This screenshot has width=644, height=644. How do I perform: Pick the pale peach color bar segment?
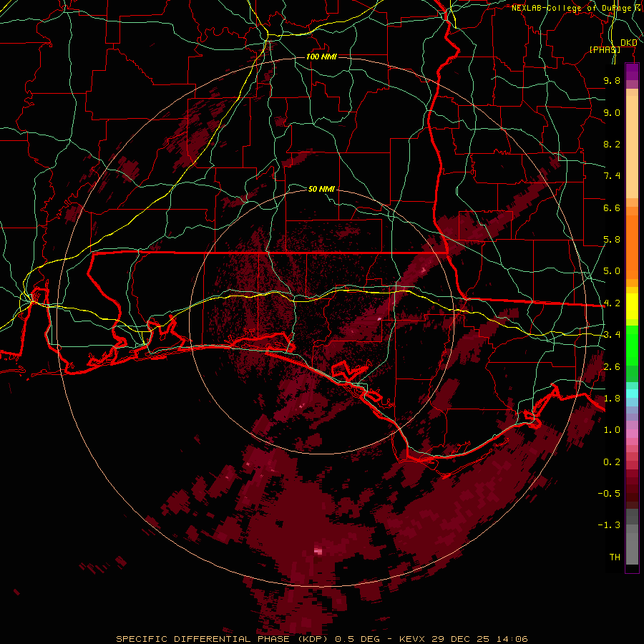(632, 147)
